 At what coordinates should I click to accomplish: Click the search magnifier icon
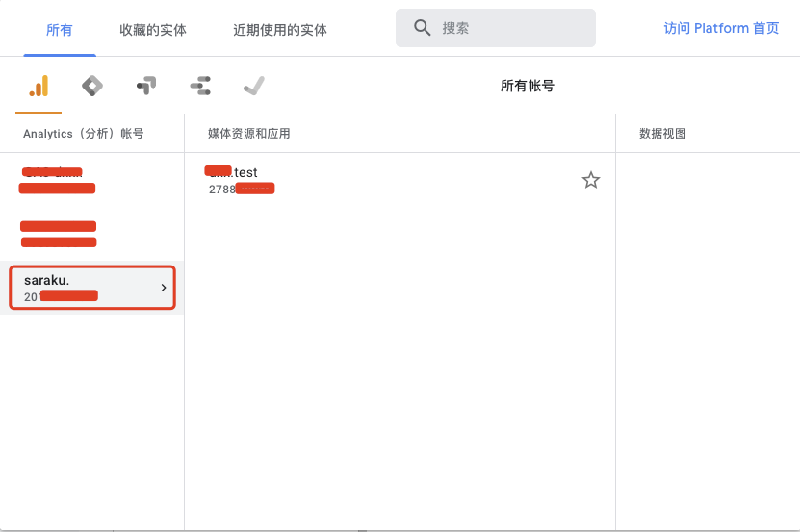coord(422,28)
